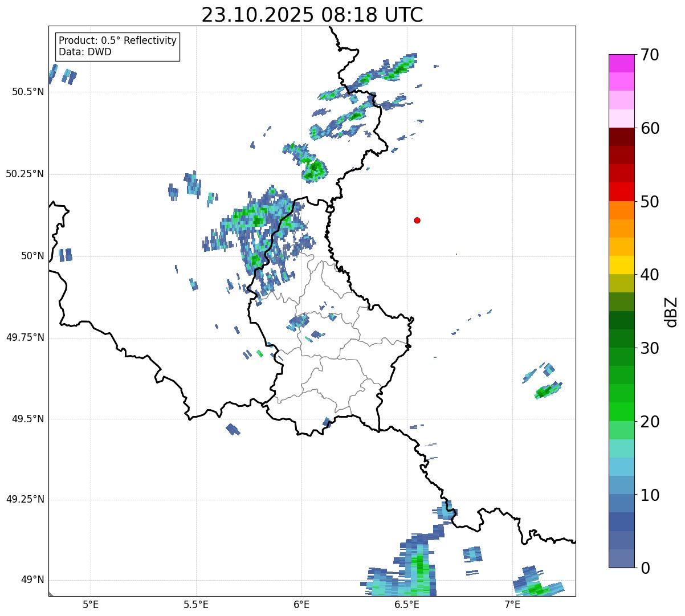Click the 50°N latitude label

click(32, 256)
